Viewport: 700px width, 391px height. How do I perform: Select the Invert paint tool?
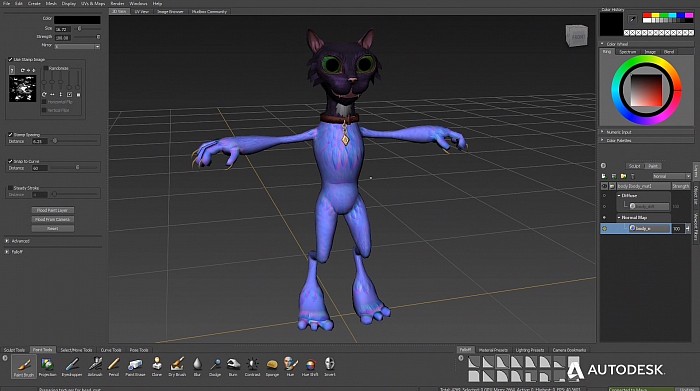point(329,367)
